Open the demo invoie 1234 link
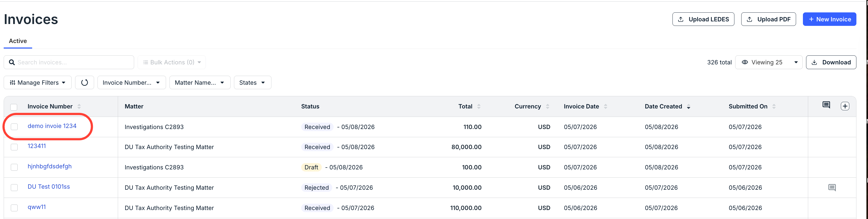Screen dimensions: 868x219 click(52, 126)
